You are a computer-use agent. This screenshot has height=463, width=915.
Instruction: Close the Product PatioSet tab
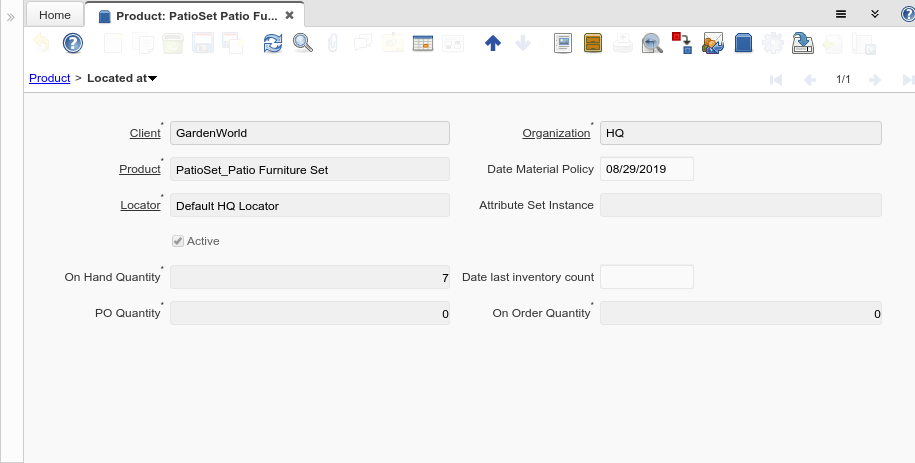coord(290,15)
